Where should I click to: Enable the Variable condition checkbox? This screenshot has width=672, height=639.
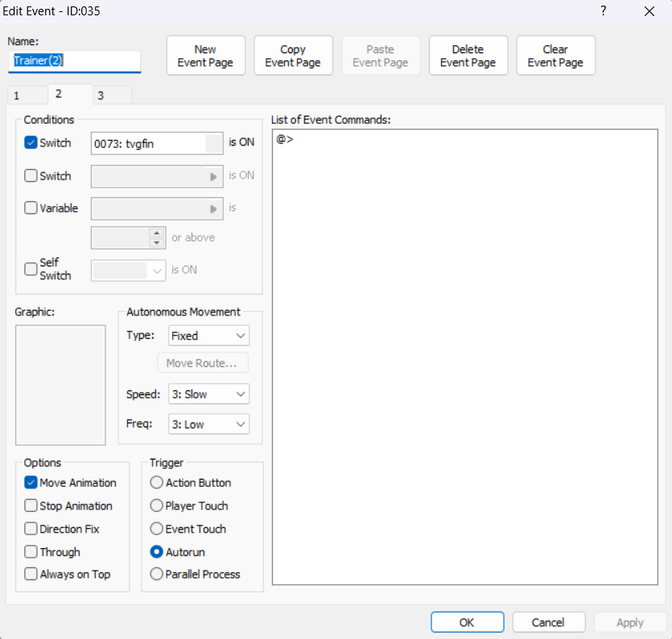[31, 208]
